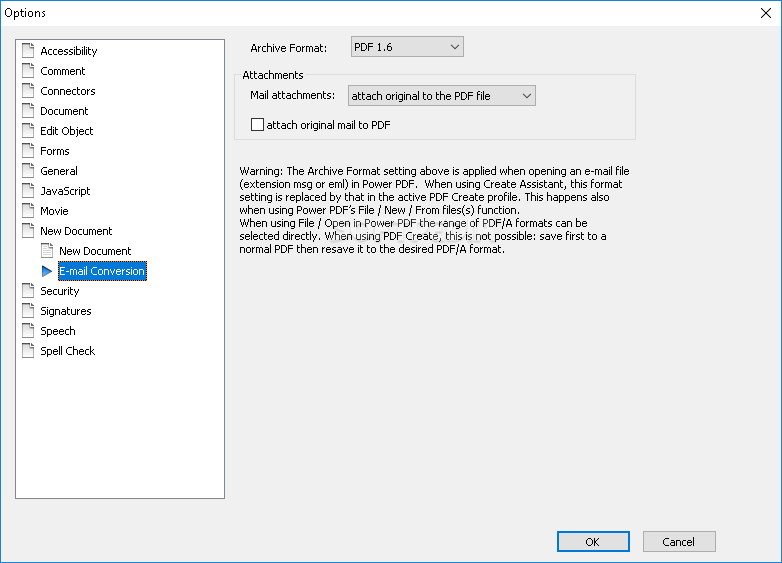Screen dimensions: 782x563
Task: Select E-mail Conversion sub-item
Action: 102,271
